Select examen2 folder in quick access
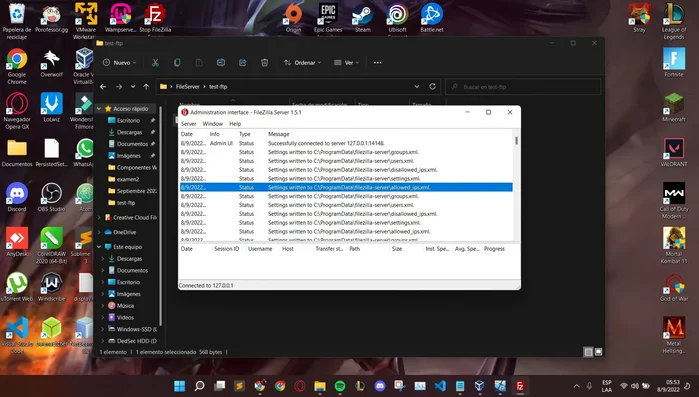699x397 pixels. 127,179
